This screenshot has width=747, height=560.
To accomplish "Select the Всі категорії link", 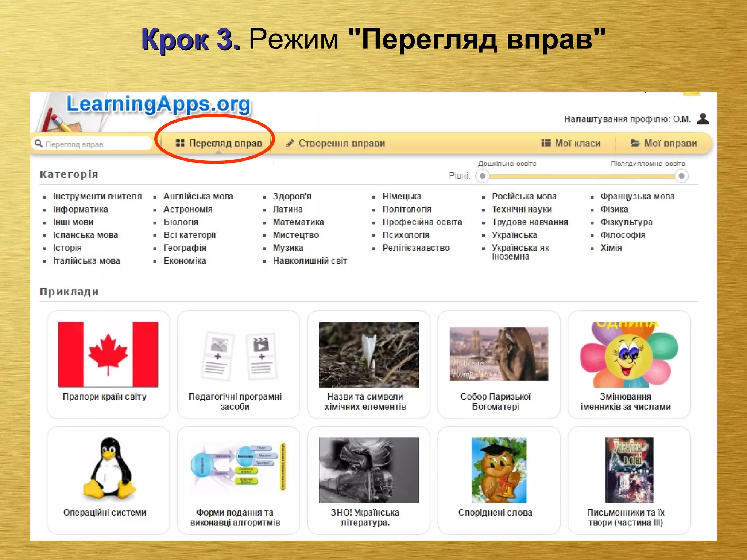I will [x=190, y=235].
